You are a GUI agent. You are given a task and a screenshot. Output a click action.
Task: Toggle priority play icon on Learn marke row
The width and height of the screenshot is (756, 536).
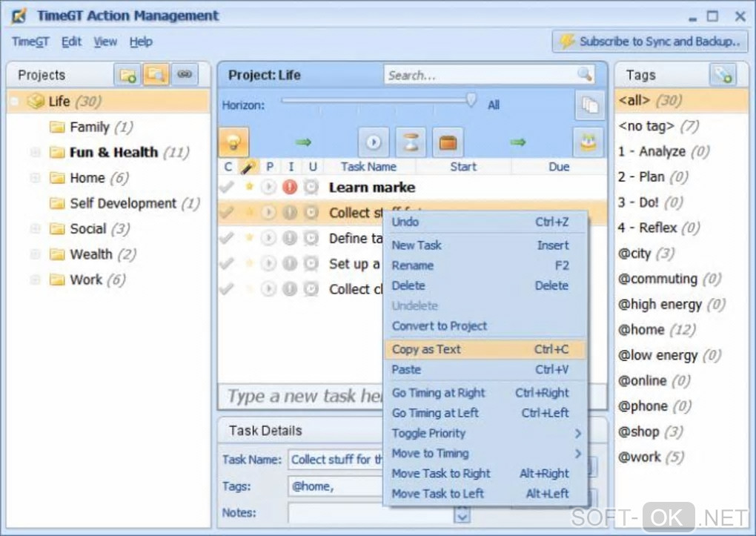click(x=268, y=187)
